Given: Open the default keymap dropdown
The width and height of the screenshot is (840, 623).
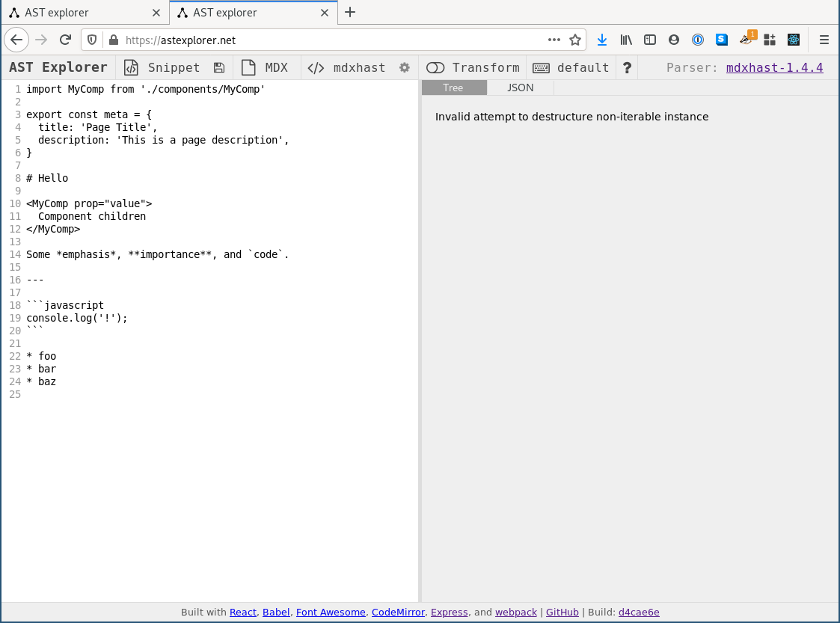Looking at the screenshot, I should (571, 67).
